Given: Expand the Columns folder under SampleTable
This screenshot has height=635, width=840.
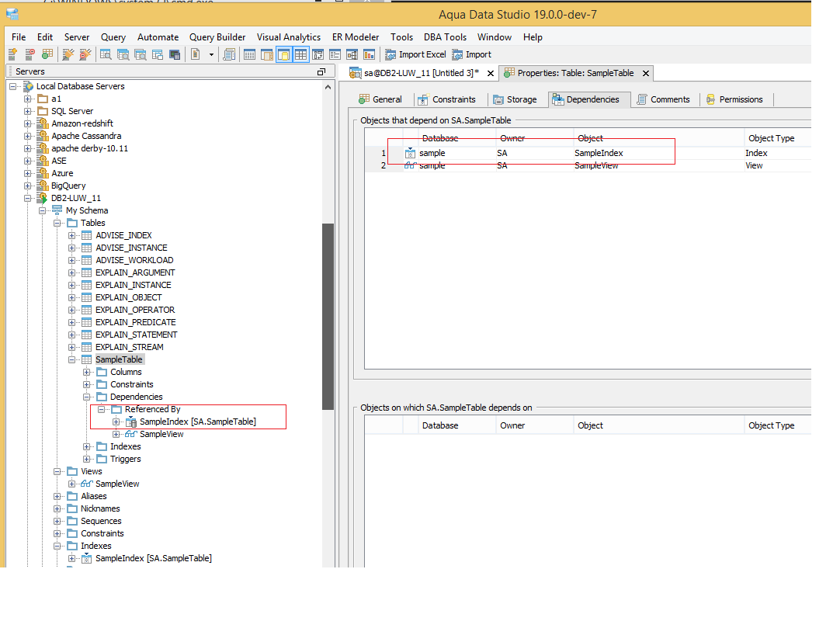Looking at the screenshot, I should point(86,372).
